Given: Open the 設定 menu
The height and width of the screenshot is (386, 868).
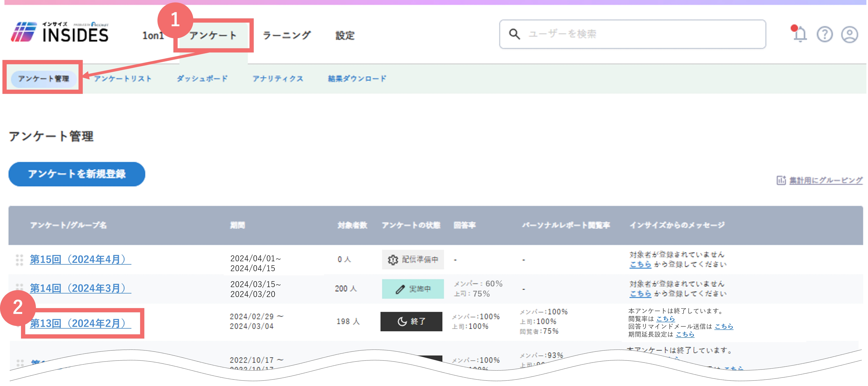Looking at the screenshot, I should [x=345, y=35].
